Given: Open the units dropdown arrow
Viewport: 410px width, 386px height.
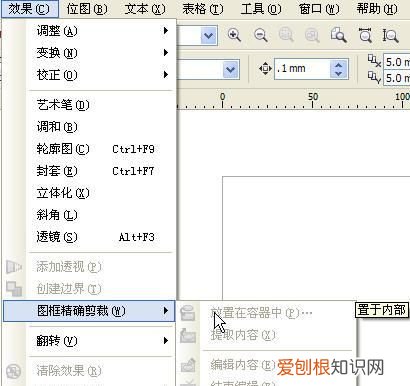Looking at the screenshot, I should [231, 69].
